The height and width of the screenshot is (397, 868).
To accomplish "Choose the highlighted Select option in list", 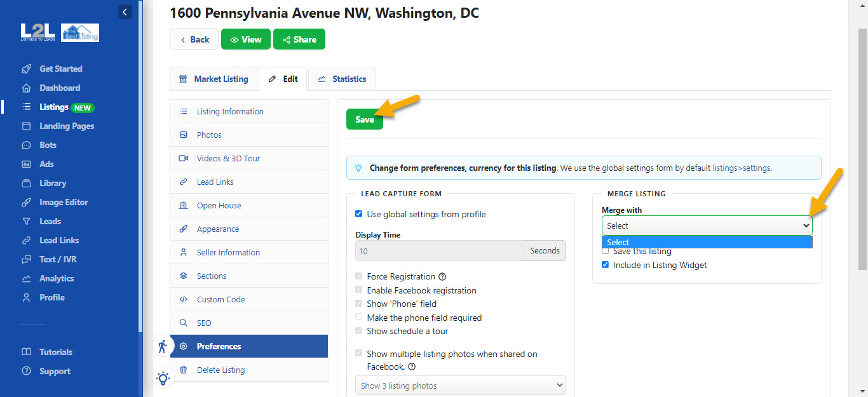I will pos(707,242).
